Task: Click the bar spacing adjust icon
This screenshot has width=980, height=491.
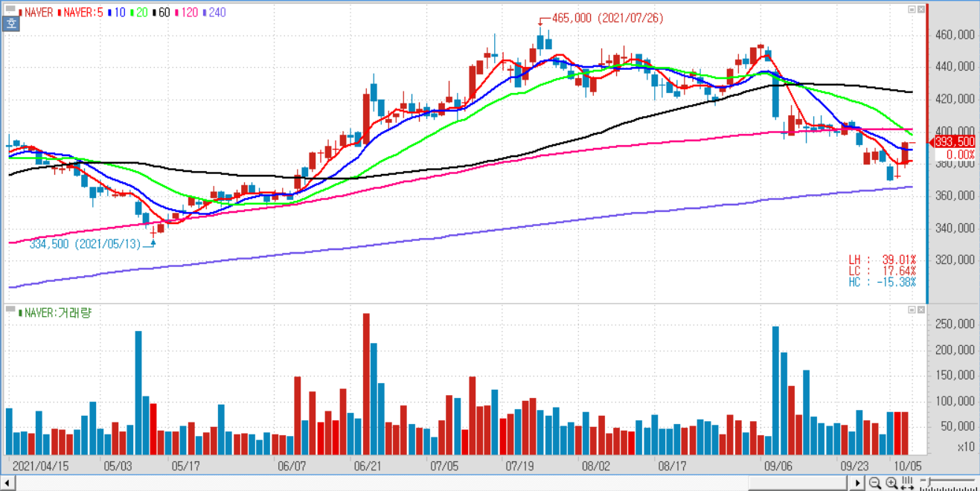Action: pos(907,484)
